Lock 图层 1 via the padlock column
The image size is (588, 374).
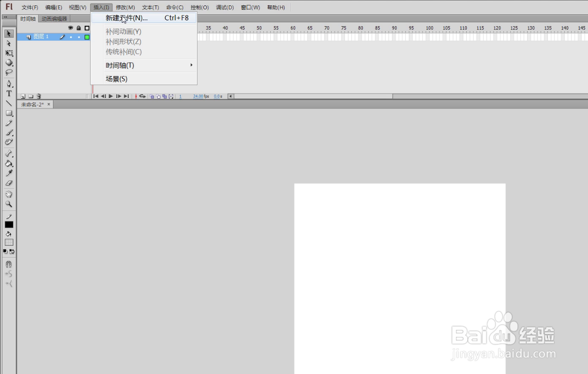[x=79, y=36]
